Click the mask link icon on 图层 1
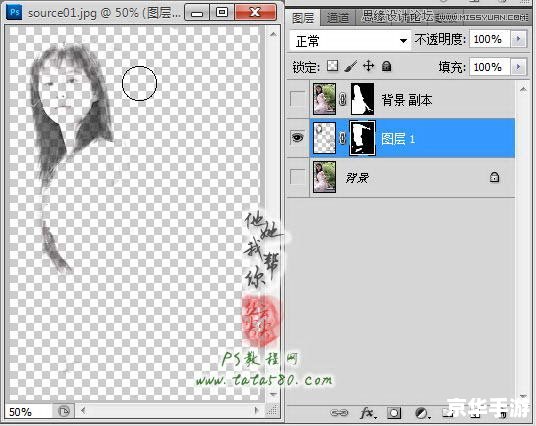The width and height of the screenshot is (536, 426). (342, 138)
